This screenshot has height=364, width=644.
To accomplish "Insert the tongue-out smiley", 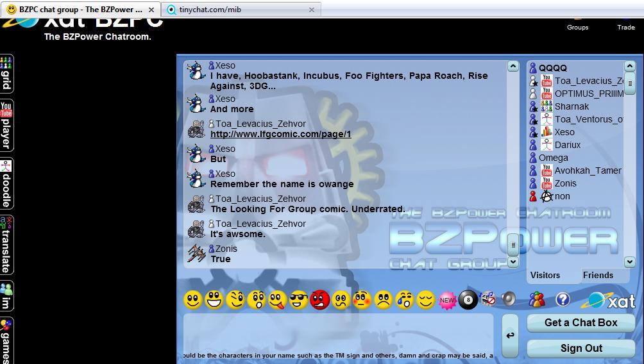I will pyautogui.click(x=278, y=300).
